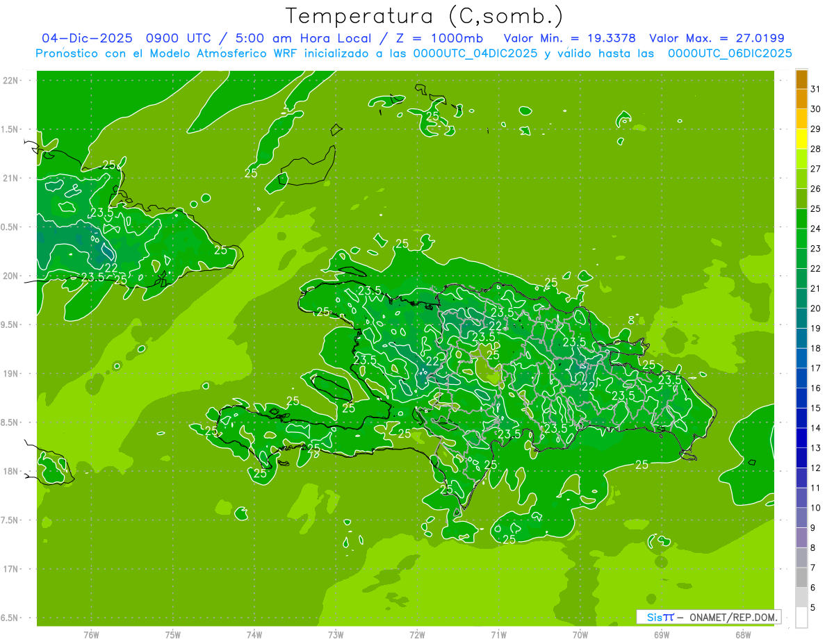
Task: Click the 69W longitude axis label
Action: tap(662, 634)
